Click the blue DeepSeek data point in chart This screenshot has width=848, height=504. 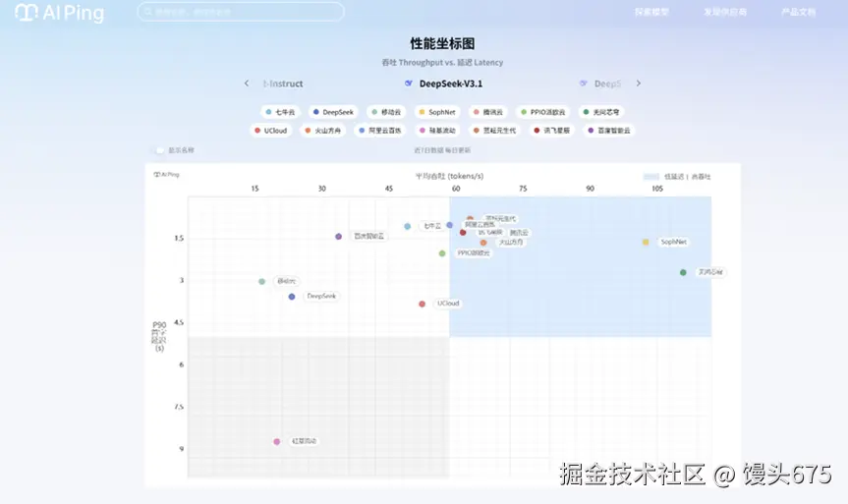pos(292,297)
